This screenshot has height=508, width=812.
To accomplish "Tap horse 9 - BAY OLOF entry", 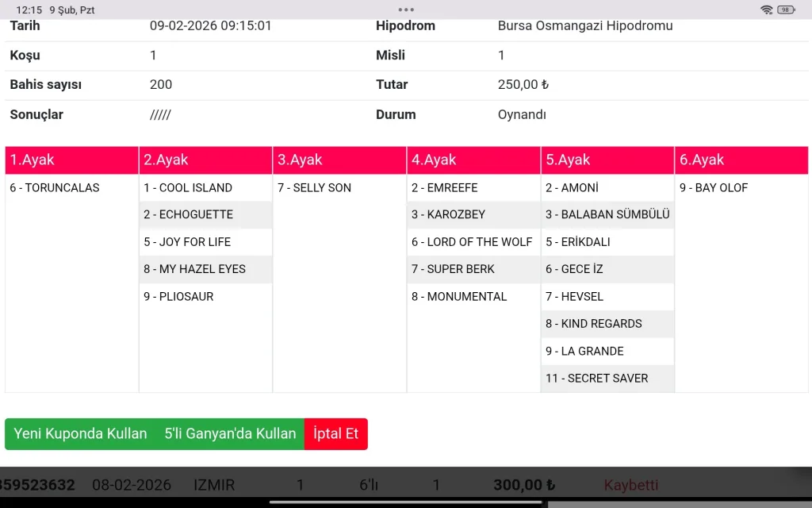I will (x=714, y=188).
